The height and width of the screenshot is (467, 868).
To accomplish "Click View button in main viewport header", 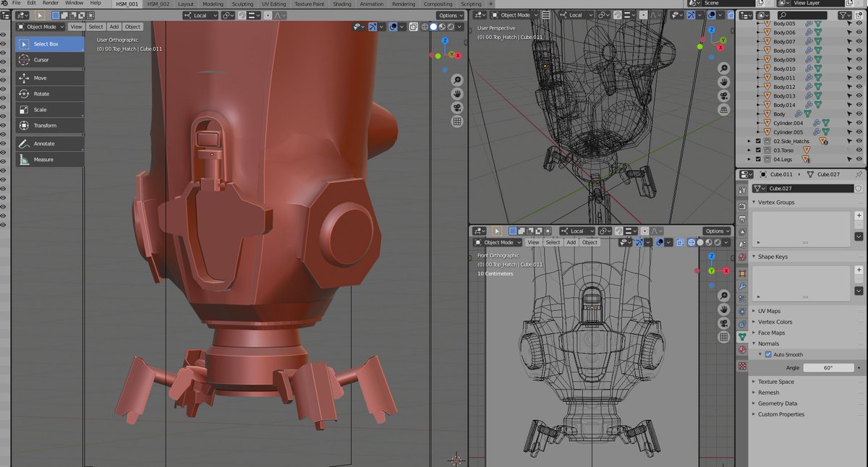I will tap(76, 27).
